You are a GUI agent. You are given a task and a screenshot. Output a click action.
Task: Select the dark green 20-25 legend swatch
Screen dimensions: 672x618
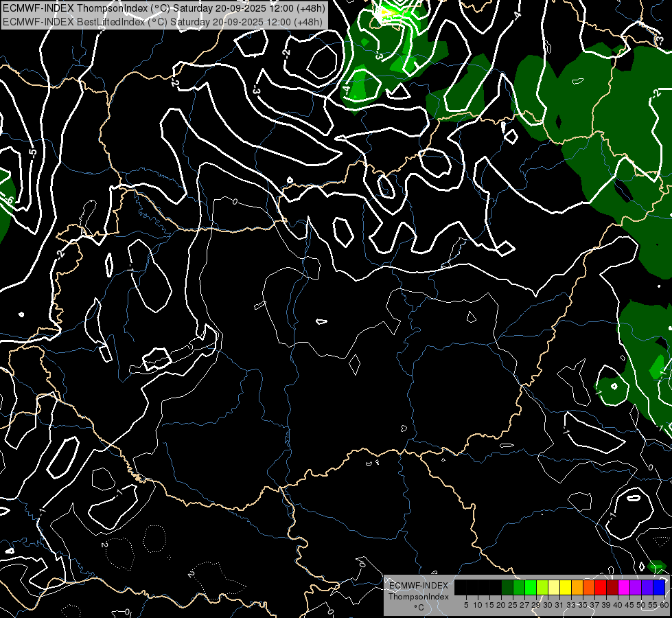(507, 587)
